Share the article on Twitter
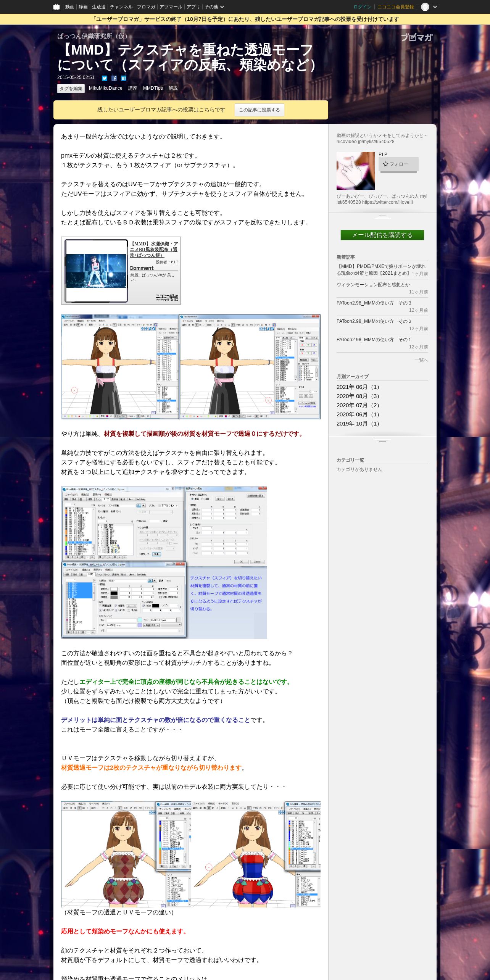Viewport: 490px width, 980px height. [105, 78]
